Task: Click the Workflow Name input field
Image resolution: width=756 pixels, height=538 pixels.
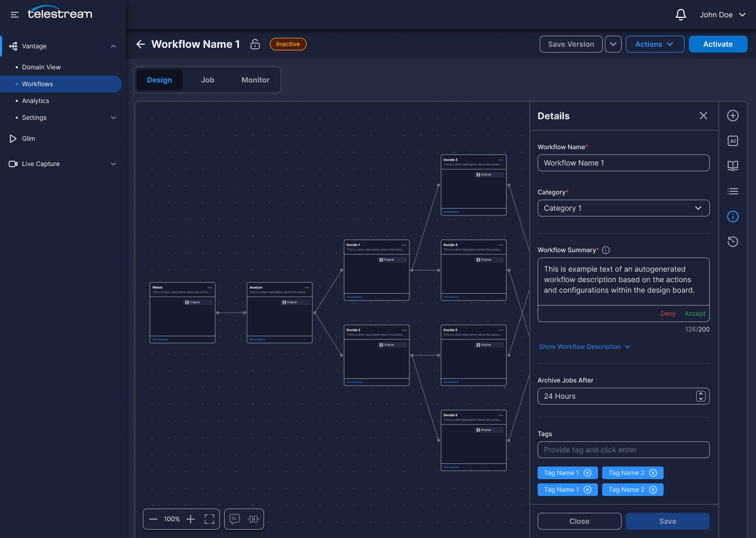Action: [x=623, y=163]
